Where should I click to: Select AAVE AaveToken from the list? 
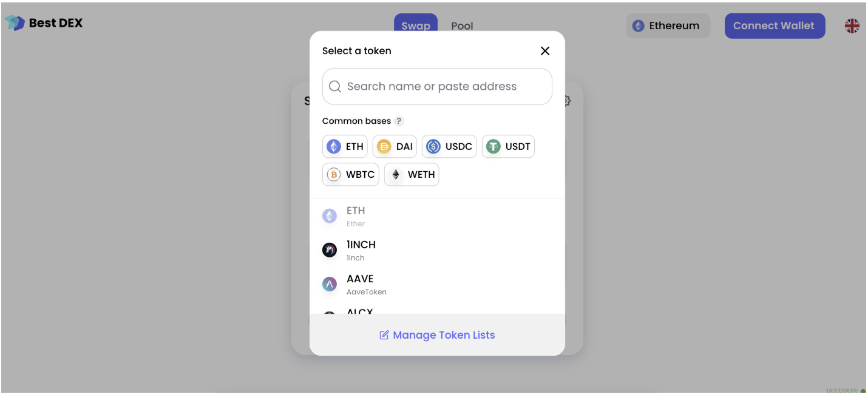[437, 284]
